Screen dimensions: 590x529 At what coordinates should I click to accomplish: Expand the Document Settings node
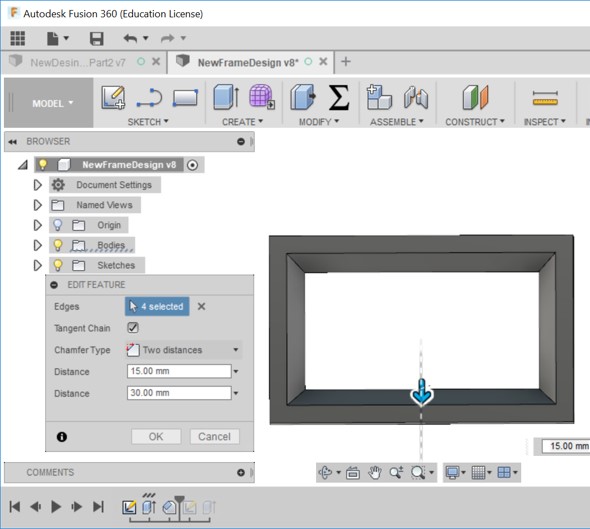[x=38, y=185]
